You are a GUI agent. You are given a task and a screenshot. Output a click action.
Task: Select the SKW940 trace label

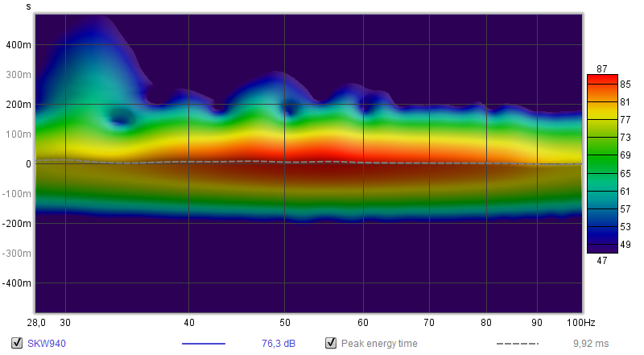(47, 344)
